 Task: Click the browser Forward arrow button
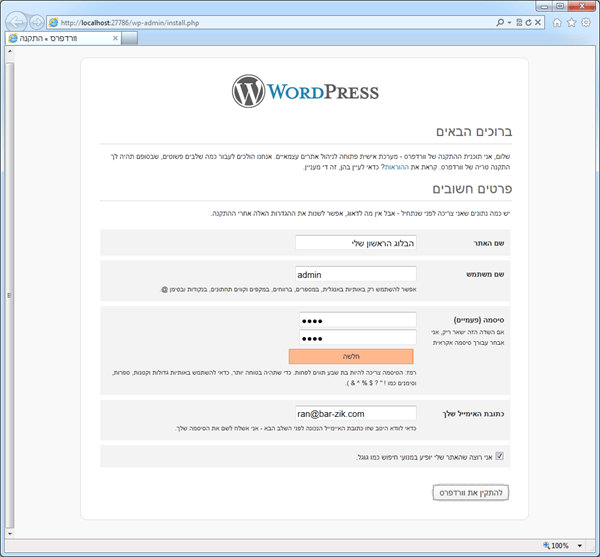37,23
